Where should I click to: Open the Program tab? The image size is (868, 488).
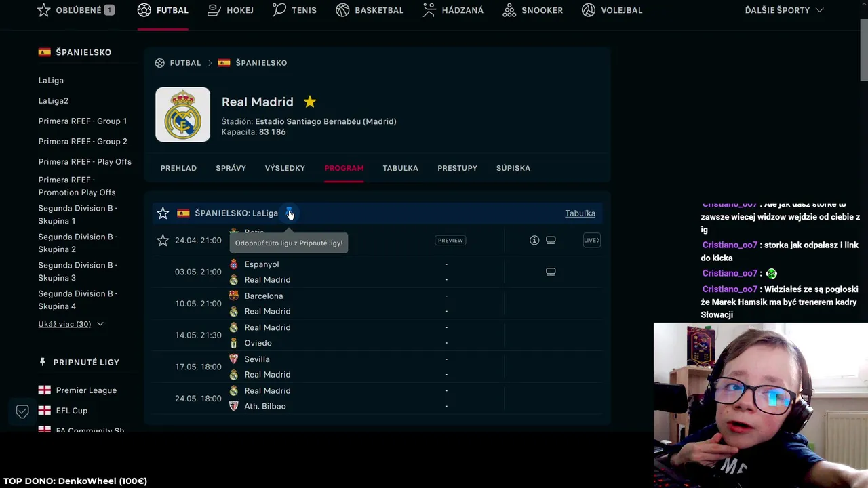(x=344, y=168)
